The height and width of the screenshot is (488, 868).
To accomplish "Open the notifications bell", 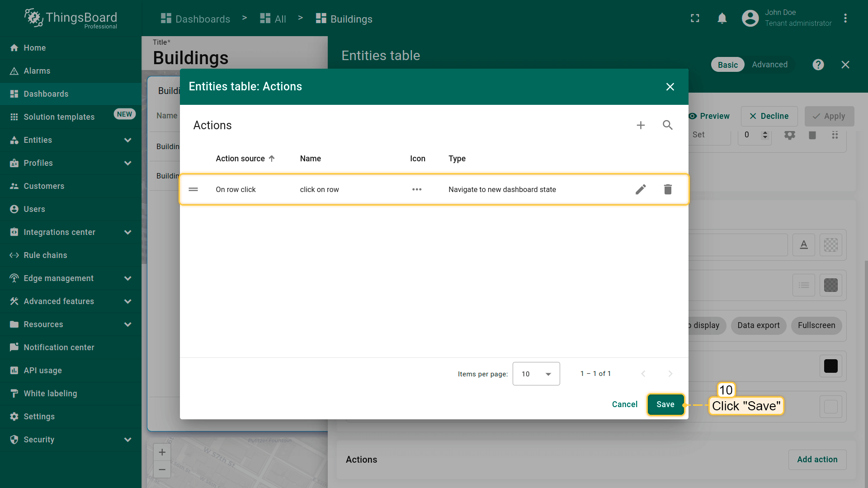I will (x=722, y=19).
